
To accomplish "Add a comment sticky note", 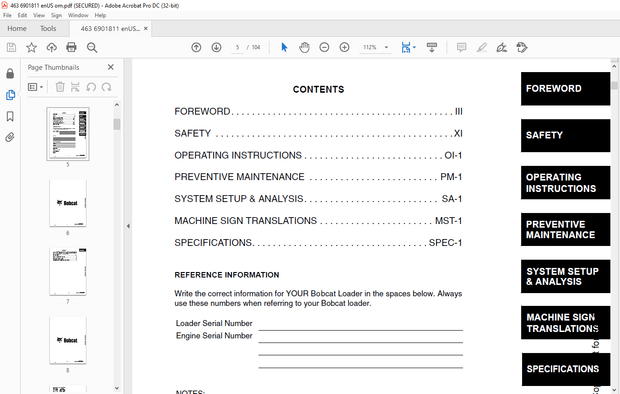I will 461,47.
